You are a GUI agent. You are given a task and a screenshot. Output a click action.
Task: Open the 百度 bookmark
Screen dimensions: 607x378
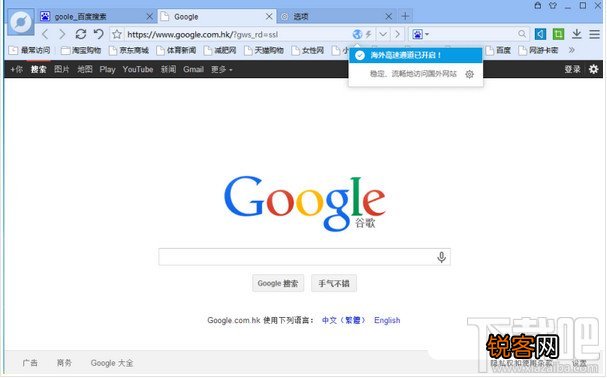(x=498, y=50)
